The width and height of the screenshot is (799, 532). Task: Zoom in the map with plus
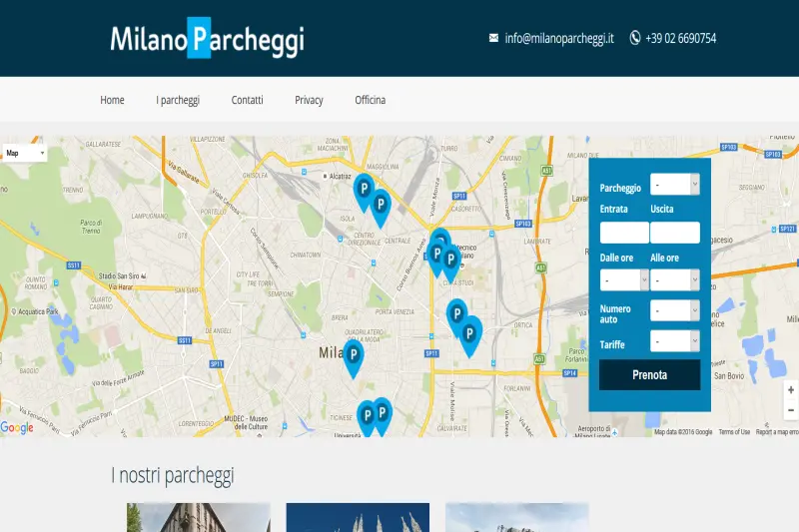click(x=791, y=390)
